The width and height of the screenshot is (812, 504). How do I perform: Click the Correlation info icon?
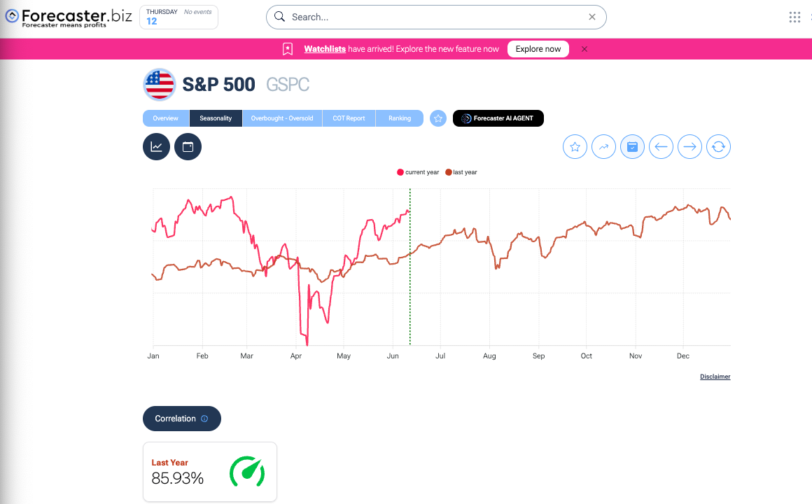point(204,419)
